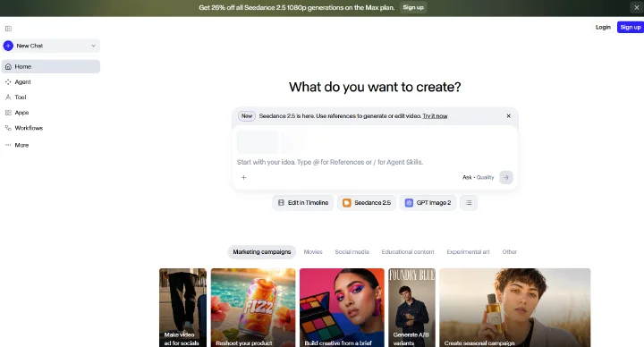
Task: Click the blue plus New Chat icon
Action: (8, 46)
